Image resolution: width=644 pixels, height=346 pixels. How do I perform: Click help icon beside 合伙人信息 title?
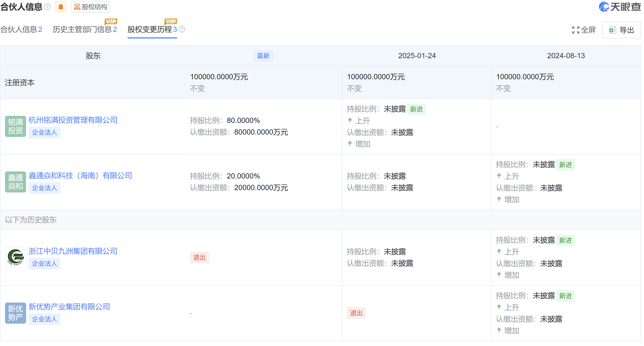tap(47, 7)
